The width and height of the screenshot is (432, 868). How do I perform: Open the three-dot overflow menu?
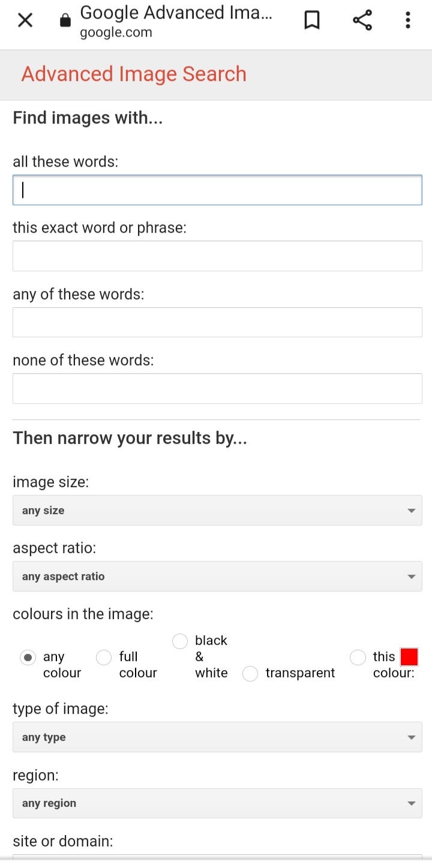coord(408,20)
